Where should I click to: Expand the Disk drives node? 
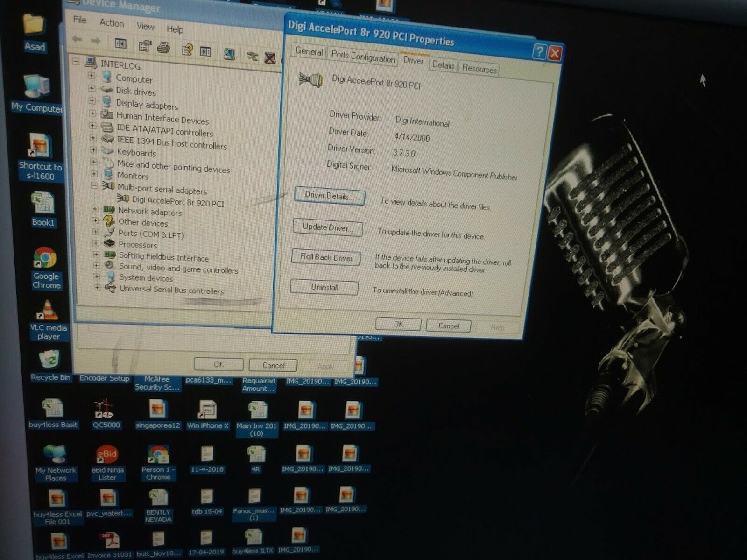click(92, 88)
